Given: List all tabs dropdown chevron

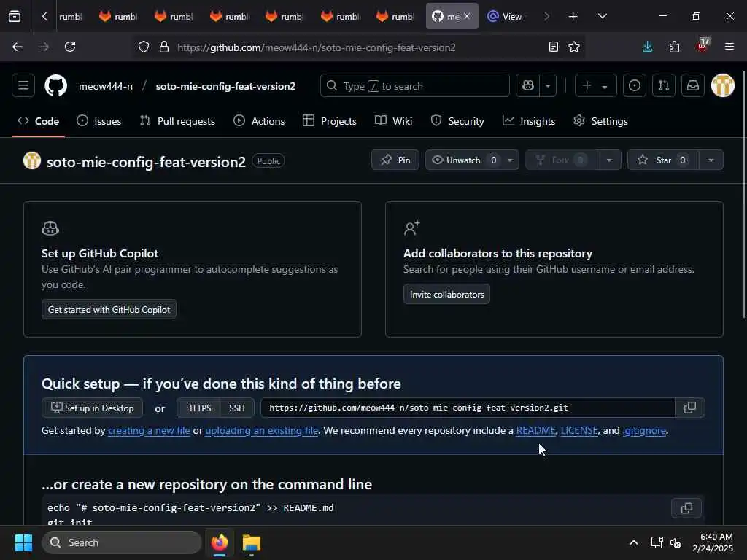Looking at the screenshot, I should (602, 17).
